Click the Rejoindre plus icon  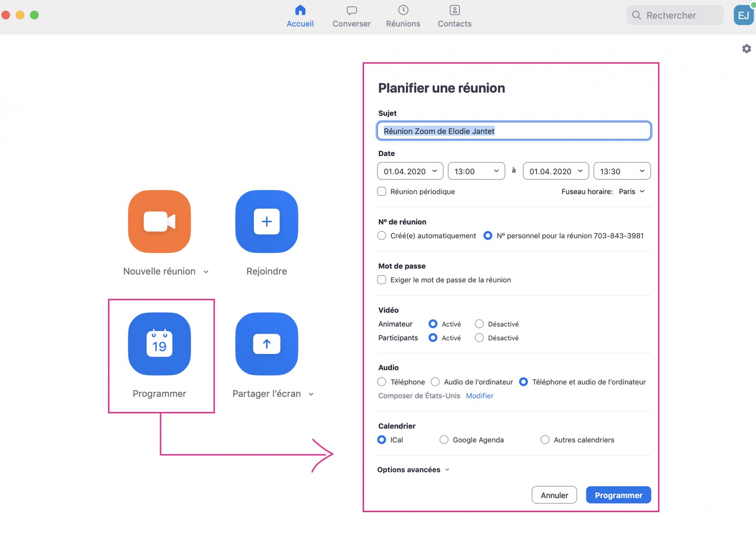point(266,222)
